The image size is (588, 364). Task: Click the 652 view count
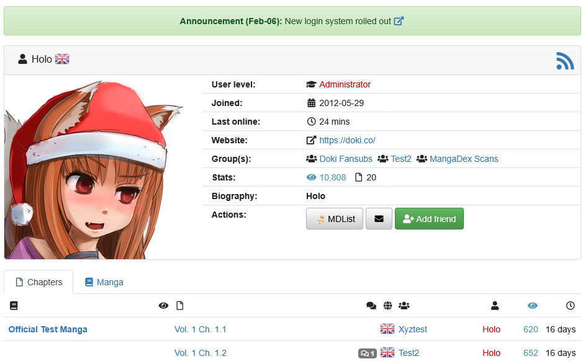[x=531, y=353]
